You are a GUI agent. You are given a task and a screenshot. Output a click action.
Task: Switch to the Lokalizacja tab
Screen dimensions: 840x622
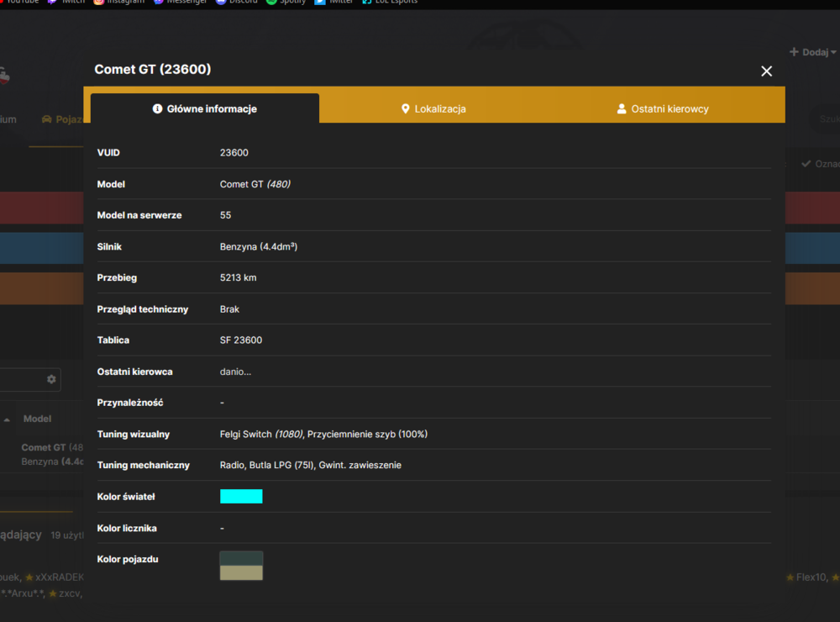pos(434,109)
